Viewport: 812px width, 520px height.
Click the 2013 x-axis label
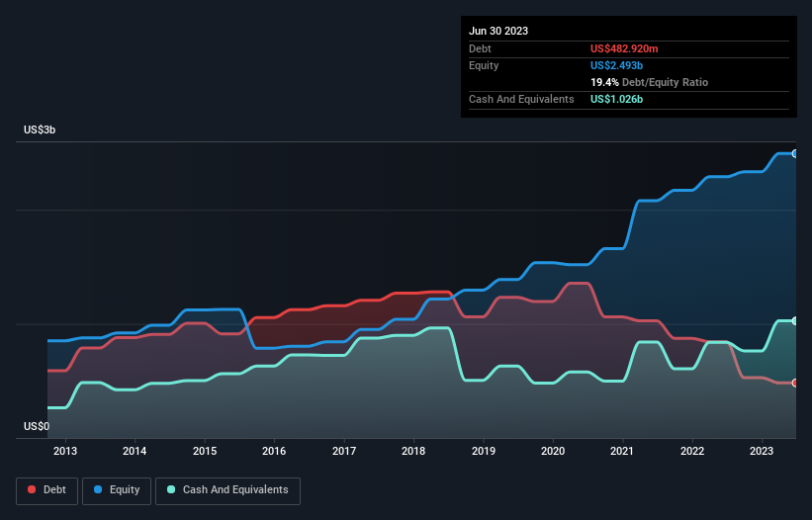coord(65,451)
